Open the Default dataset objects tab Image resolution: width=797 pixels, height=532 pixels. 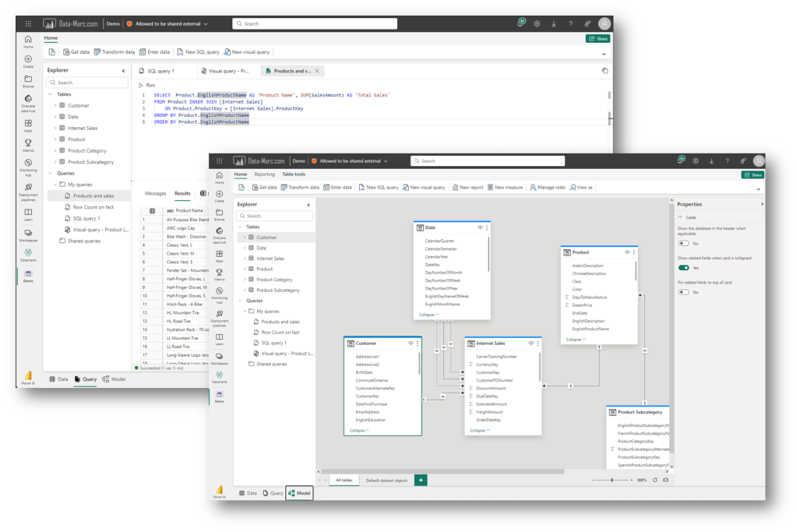[386, 481]
